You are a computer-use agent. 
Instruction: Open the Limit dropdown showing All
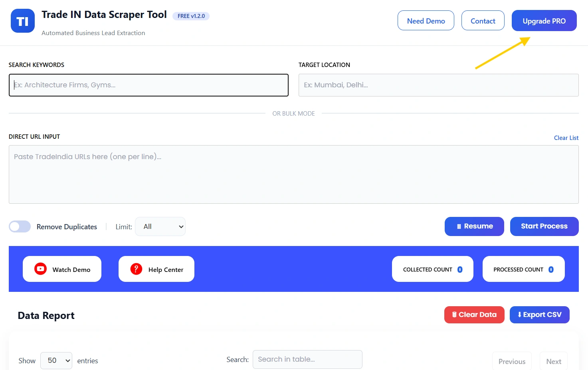[160, 226]
